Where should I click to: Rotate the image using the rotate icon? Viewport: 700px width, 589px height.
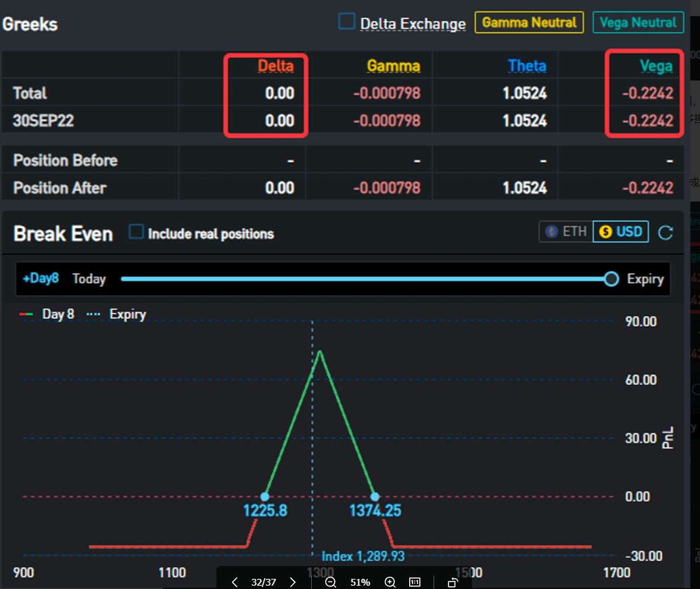(x=452, y=582)
